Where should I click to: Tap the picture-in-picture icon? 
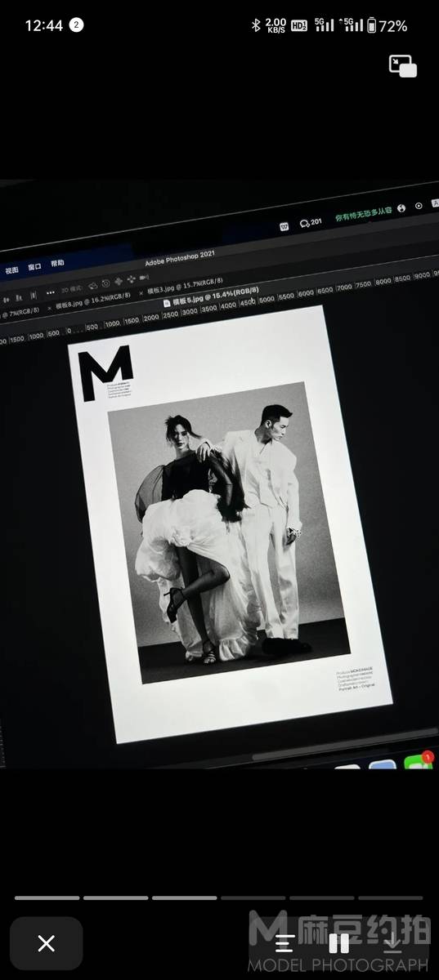403,66
